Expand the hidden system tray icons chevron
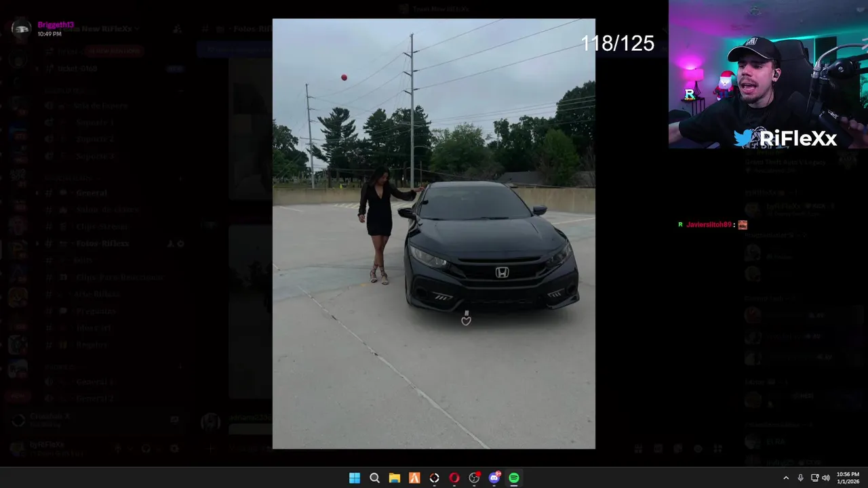This screenshot has height=488, width=868. (786, 478)
